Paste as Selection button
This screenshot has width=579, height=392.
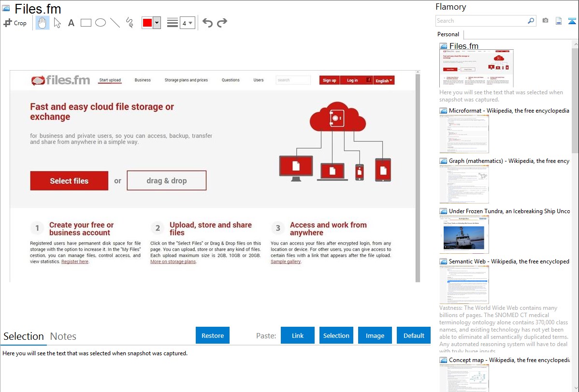pyautogui.click(x=336, y=335)
